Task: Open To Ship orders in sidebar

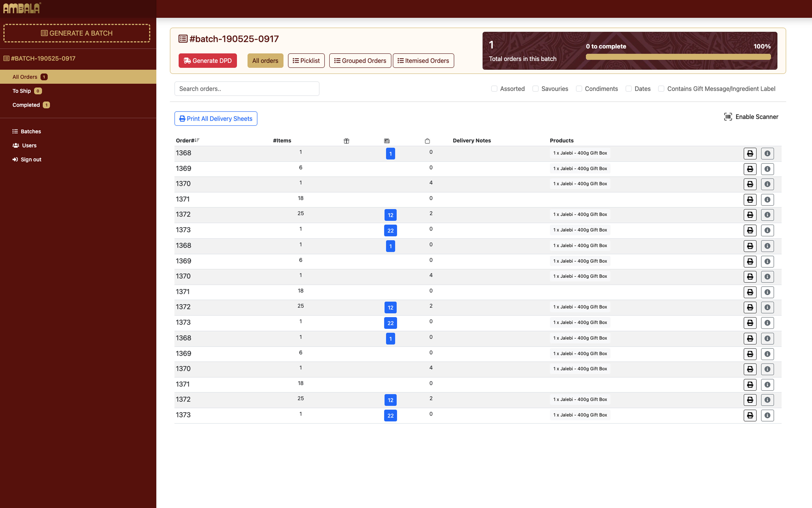Action: (x=22, y=91)
